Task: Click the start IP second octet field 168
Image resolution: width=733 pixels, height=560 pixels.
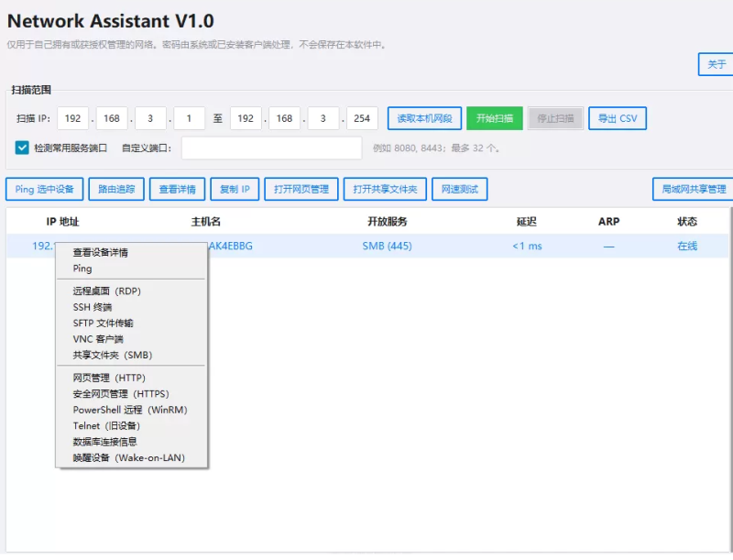Action: pyautogui.click(x=112, y=118)
